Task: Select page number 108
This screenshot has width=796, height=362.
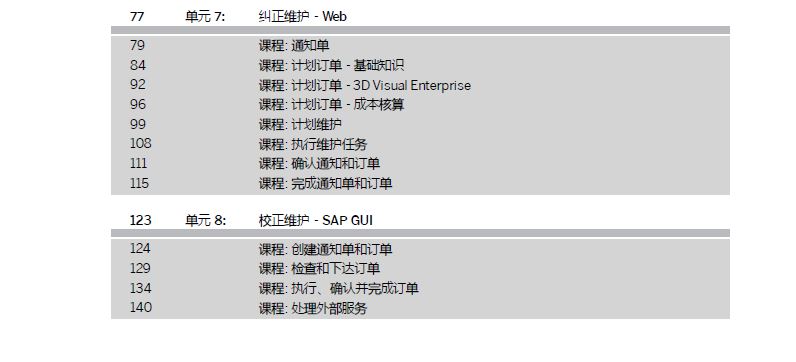Action: [141, 144]
